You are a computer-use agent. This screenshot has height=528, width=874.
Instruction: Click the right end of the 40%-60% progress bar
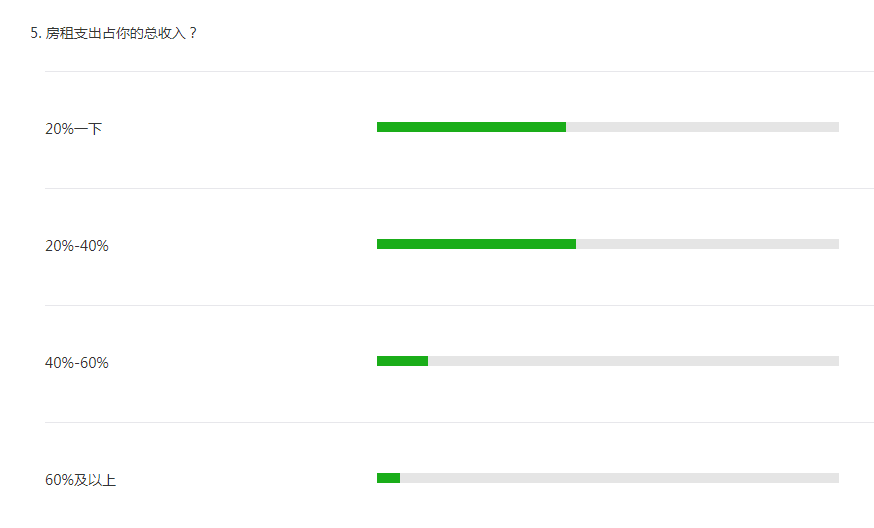point(835,361)
